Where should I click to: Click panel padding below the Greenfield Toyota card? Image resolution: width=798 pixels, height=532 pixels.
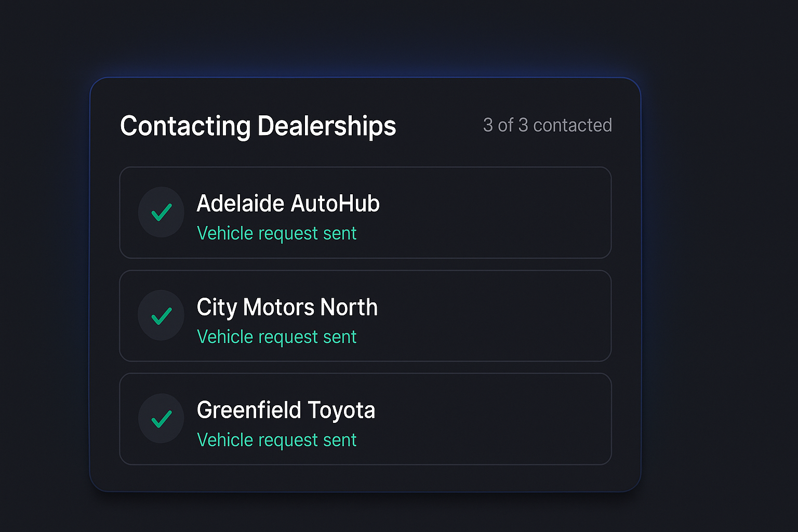click(365, 478)
